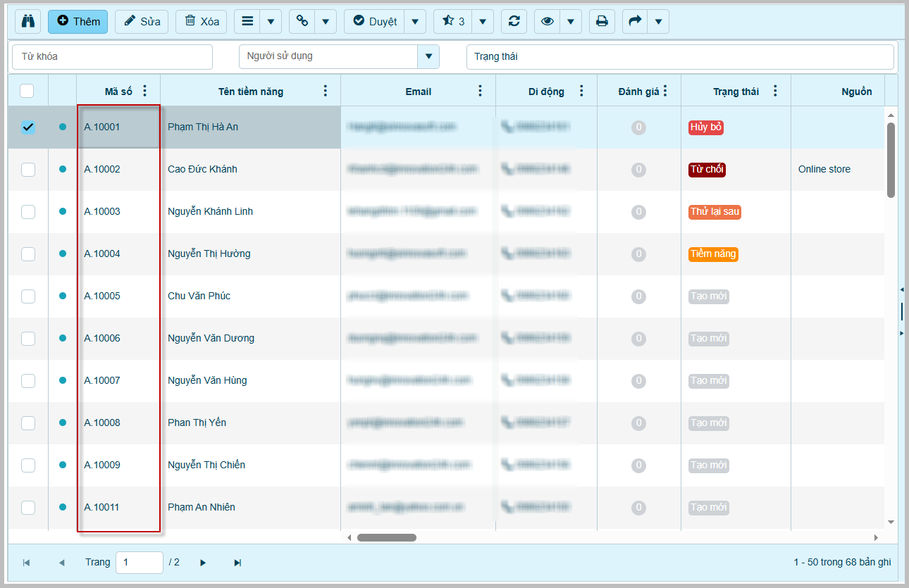Click the eye view icon
The height and width of the screenshot is (588, 909).
(548, 21)
